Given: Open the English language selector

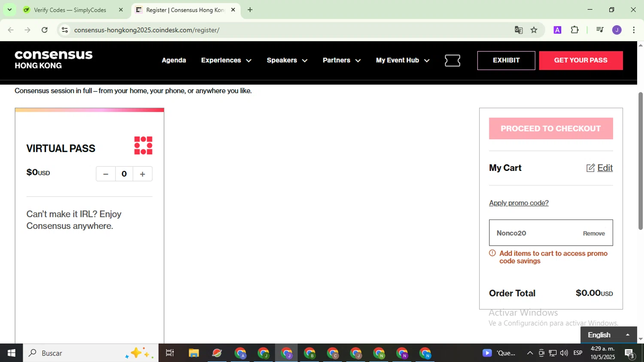Looking at the screenshot, I should coord(608,335).
